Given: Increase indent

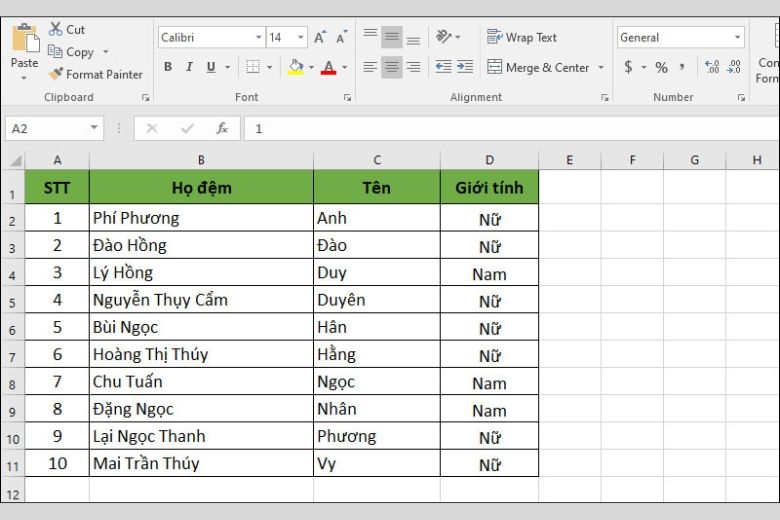Looking at the screenshot, I should [x=465, y=67].
